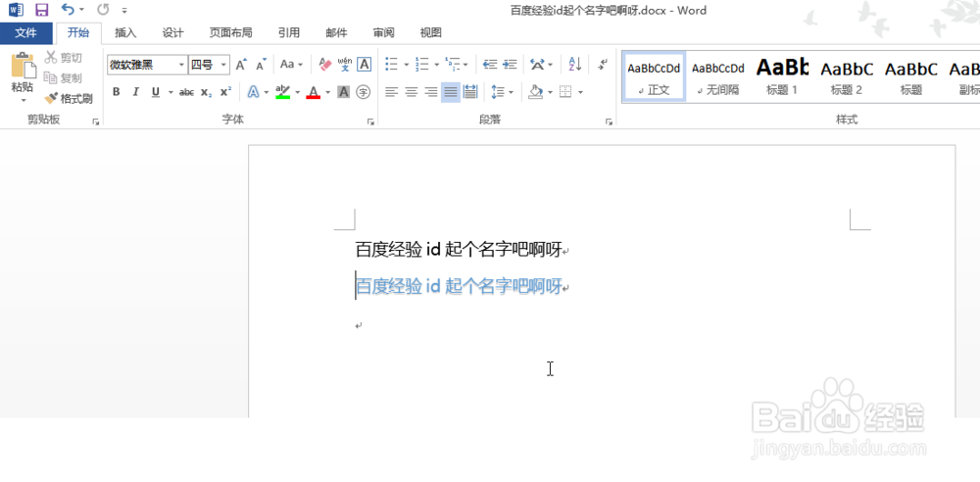The width and height of the screenshot is (980, 482).
Task: Switch to the 引用 (References) tab
Action: click(x=289, y=33)
